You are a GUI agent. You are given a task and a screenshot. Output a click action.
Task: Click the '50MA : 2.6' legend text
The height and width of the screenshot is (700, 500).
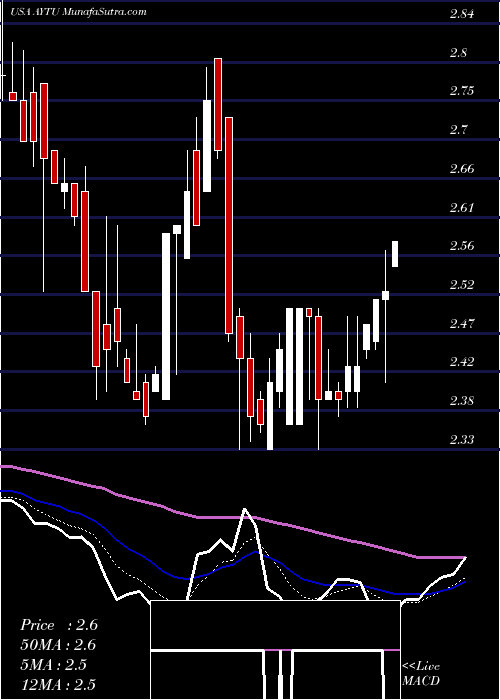tap(58, 645)
